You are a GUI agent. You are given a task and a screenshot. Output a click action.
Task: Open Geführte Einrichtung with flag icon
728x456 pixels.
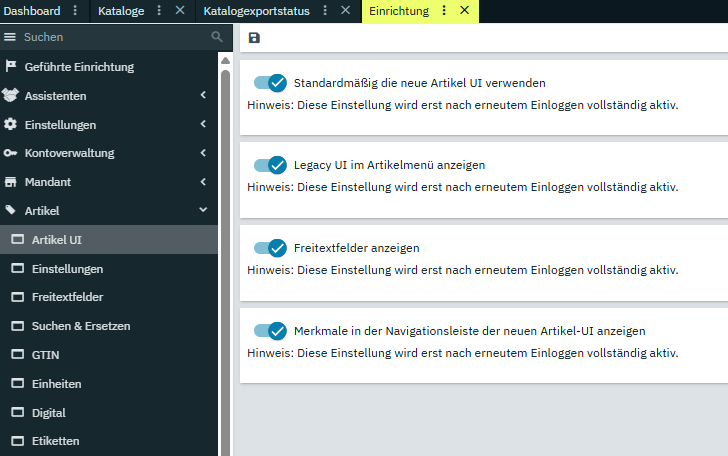click(x=79, y=67)
